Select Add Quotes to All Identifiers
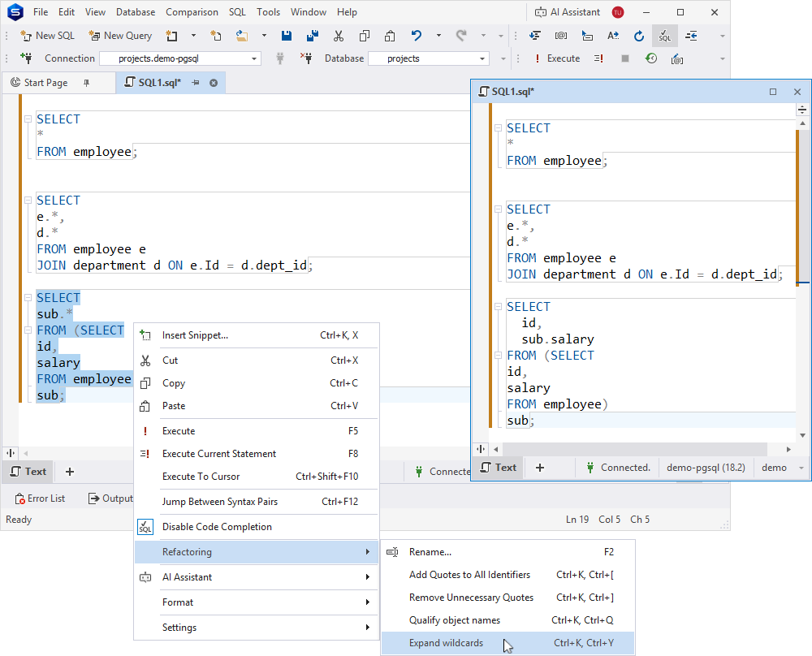This screenshot has width=812, height=656. coord(508,575)
